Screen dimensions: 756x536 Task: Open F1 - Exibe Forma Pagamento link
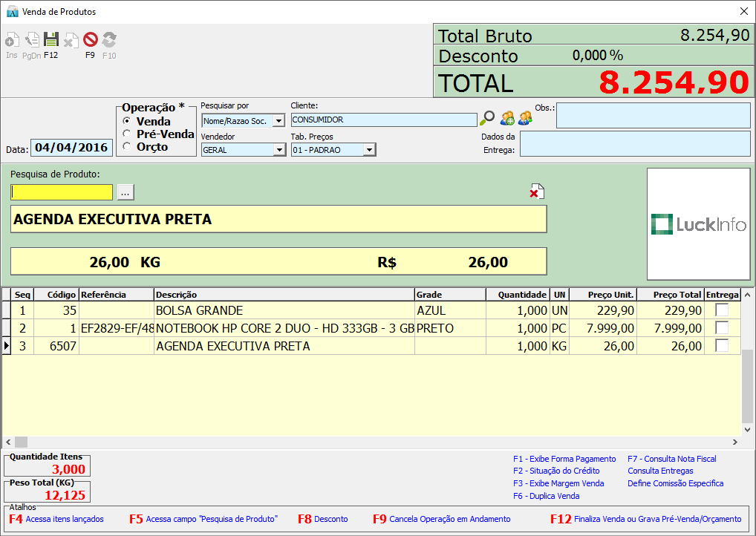[x=564, y=459]
